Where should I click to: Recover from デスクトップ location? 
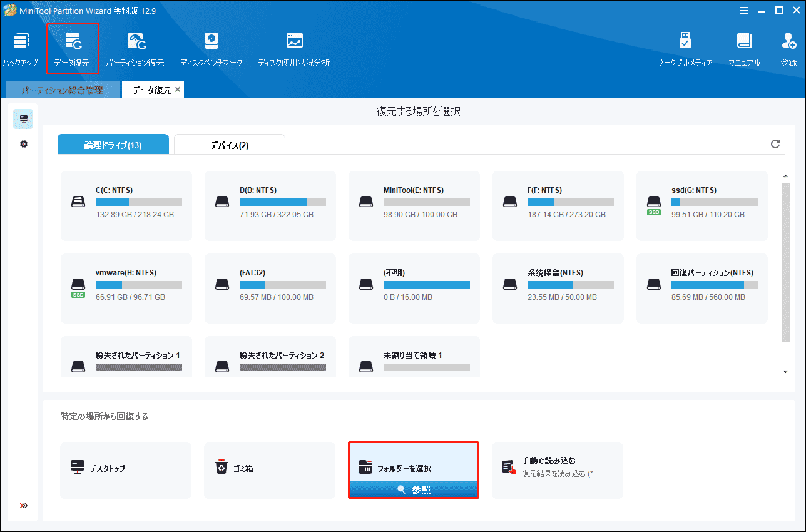126,471
